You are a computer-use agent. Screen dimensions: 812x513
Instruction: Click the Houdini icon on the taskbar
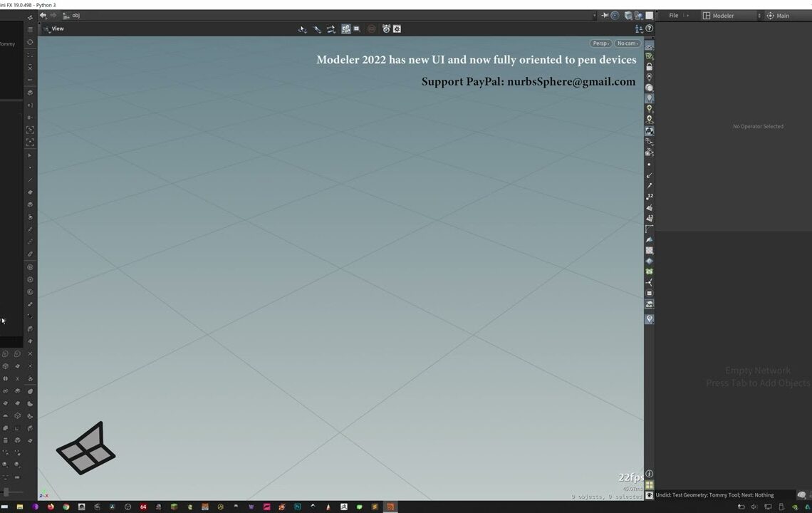(389, 507)
